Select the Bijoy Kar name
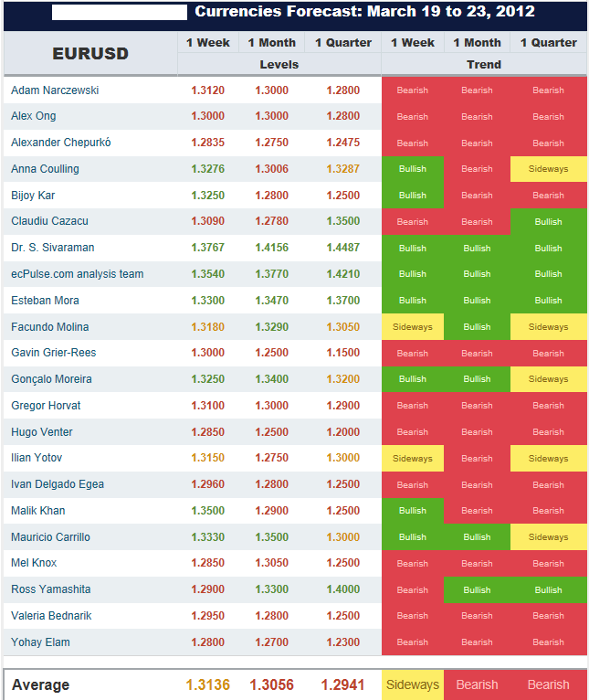Viewport: 589px width, 700px height. click(x=33, y=195)
